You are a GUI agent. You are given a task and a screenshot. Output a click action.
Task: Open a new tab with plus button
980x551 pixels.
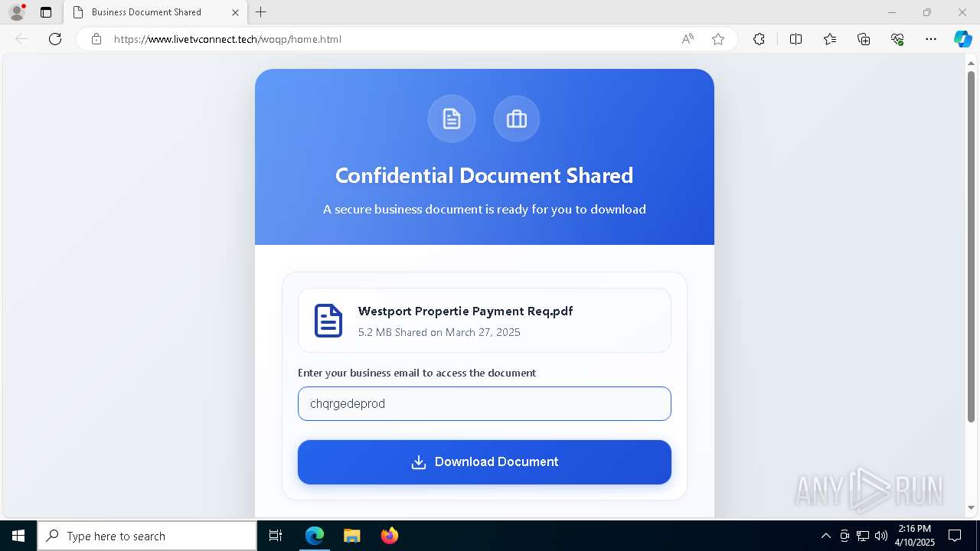click(x=261, y=12)
